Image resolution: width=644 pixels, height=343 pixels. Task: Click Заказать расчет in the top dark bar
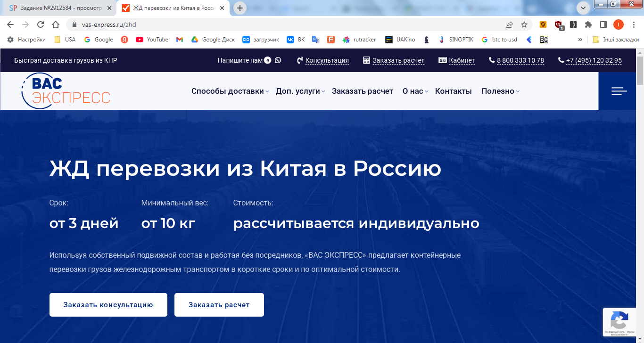tap(394, 60)
